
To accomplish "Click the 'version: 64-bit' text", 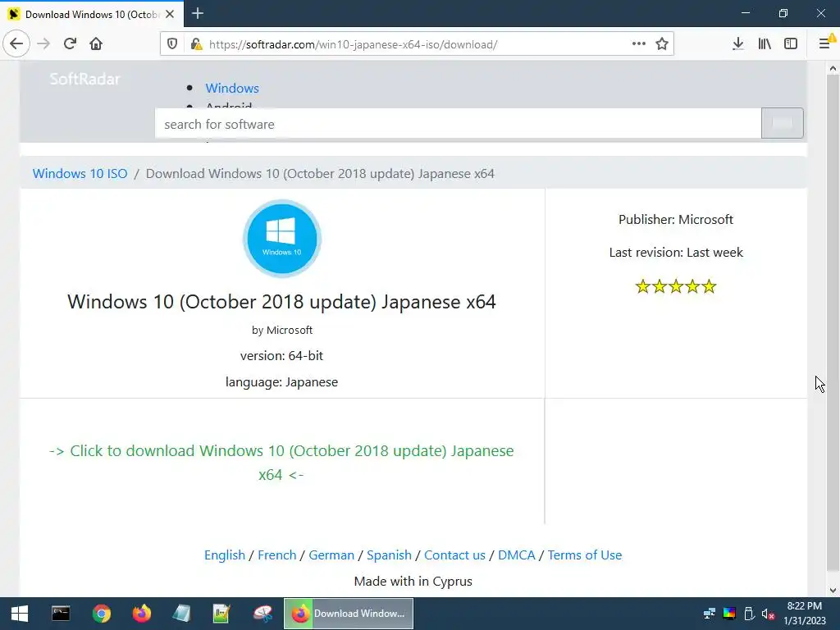I will 281,356.
